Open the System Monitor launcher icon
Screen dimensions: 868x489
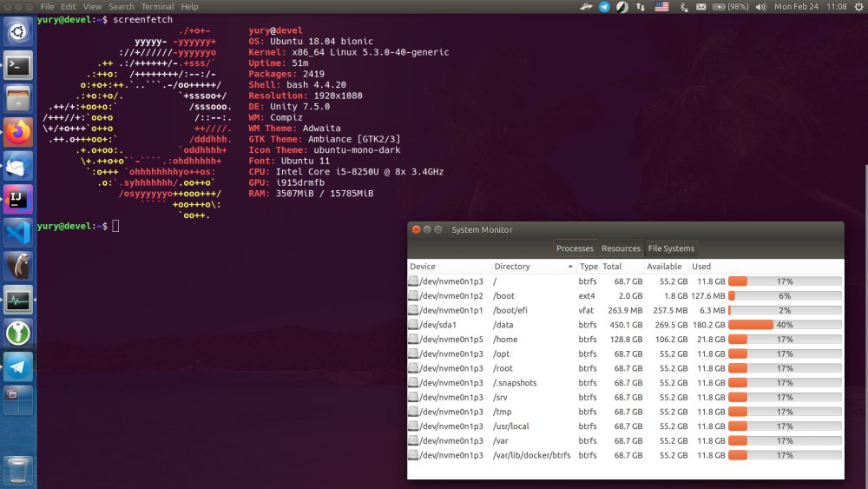18,301
